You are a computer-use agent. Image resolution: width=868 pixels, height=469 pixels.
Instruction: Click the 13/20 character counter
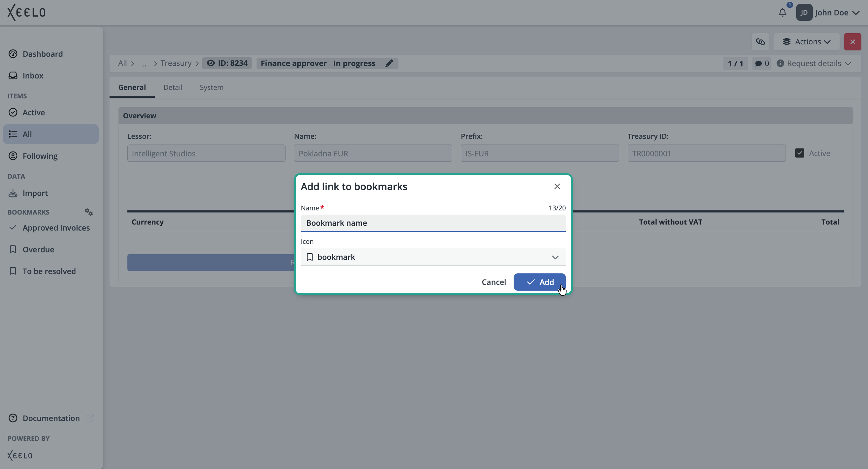click(557, 208)
